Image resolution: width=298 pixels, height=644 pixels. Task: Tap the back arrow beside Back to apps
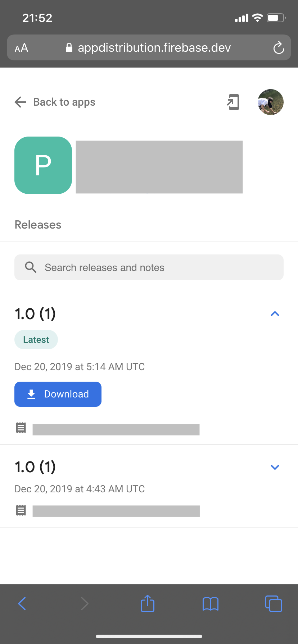point(21,102)
